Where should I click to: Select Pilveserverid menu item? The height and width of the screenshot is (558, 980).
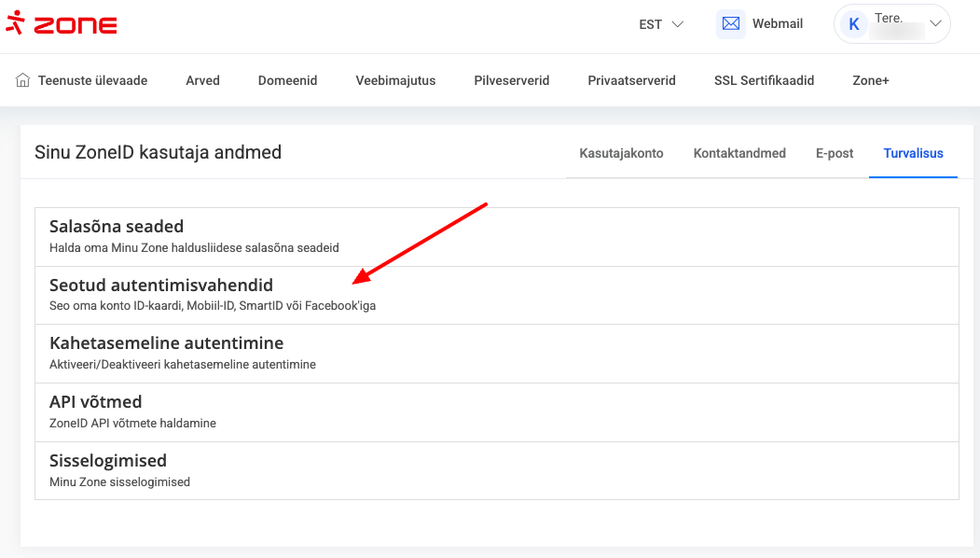(x=511, y=80)
